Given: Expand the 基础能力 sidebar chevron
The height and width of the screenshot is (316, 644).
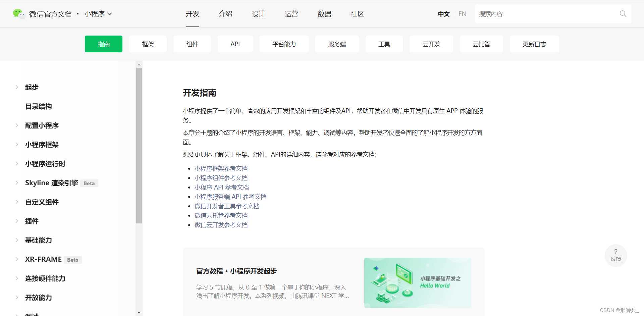Looking at the screenshot, I should pos(17,240).
